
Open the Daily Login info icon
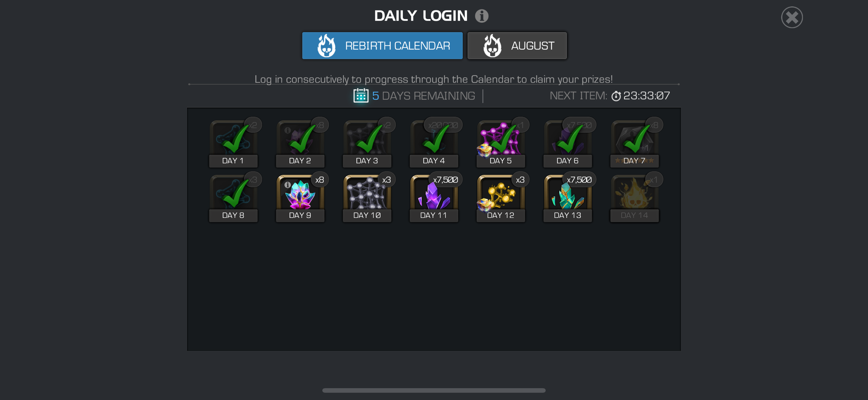[x=482, y=16]
